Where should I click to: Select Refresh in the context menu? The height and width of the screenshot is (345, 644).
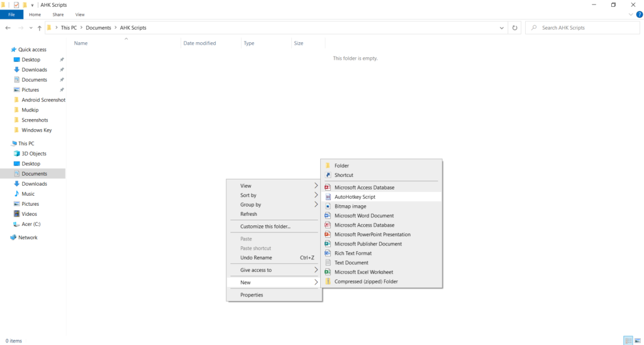274,214
